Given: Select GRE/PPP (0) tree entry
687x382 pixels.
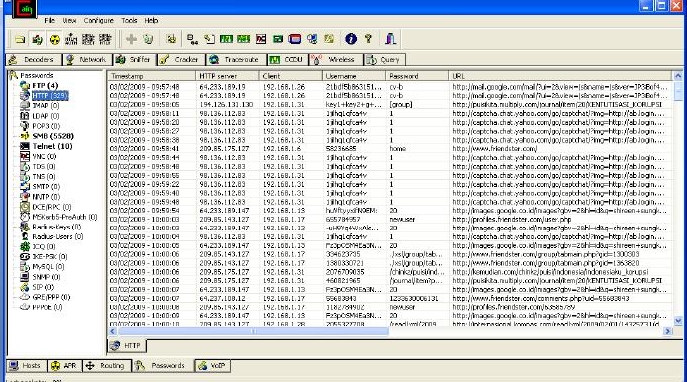Looking at the screenshot, I should click(x=51, y=297).
